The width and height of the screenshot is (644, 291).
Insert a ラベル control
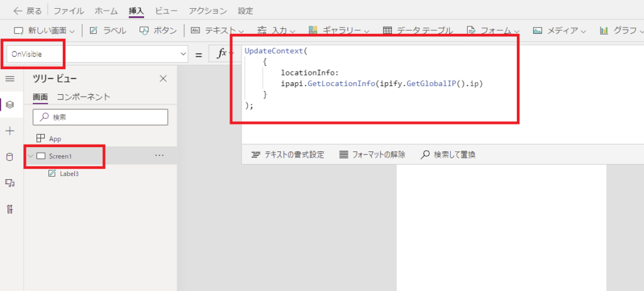click(108, 30)
